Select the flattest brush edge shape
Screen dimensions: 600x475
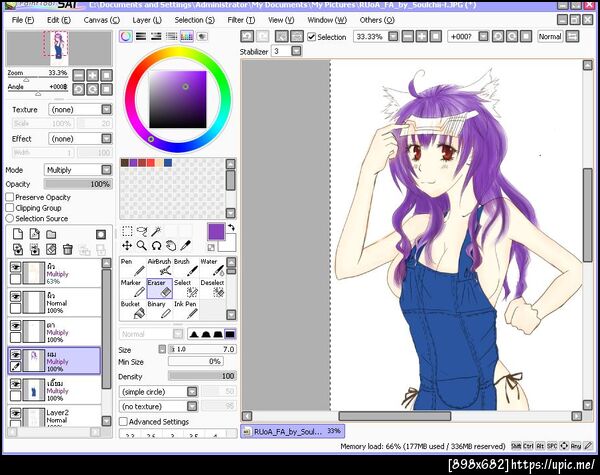point(230,334)
